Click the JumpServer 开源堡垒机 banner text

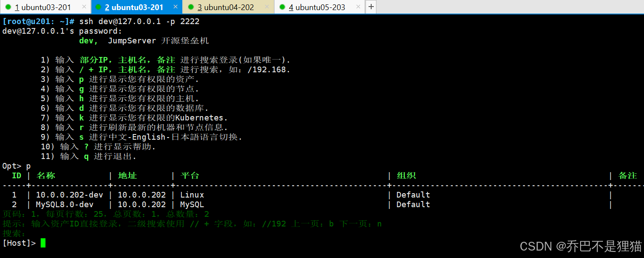(158, 41)
